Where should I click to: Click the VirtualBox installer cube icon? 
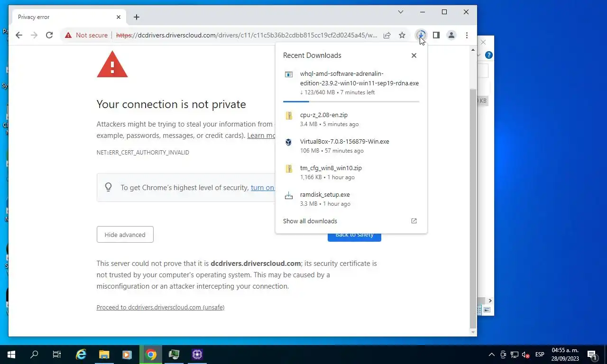[x=289, y=142]
